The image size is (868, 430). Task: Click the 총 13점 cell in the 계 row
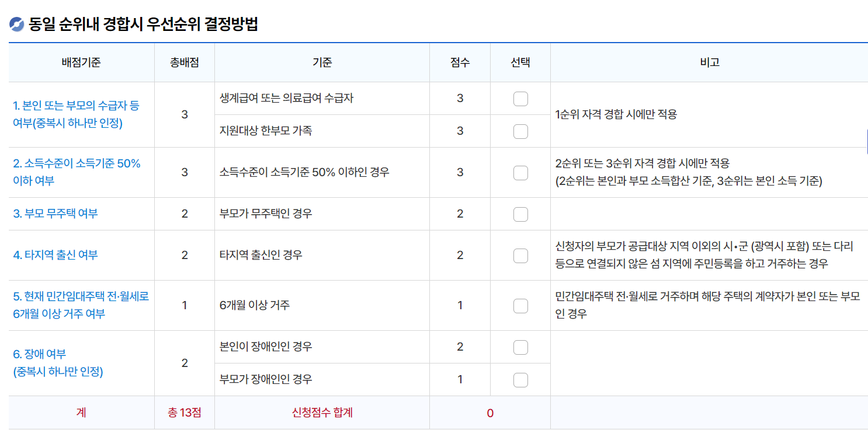click(x=185, y=413)
